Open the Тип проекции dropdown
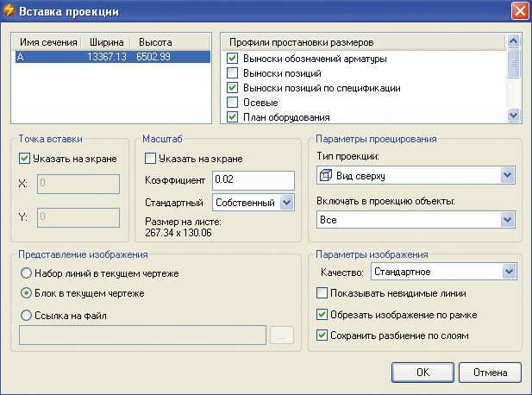The image size is (532, 395). (x=506, y=175)
